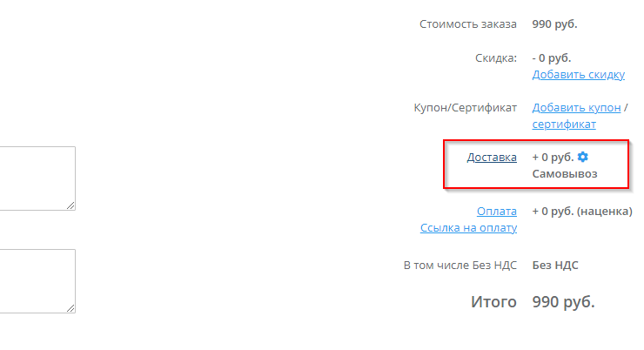Click the "+ 0 руб. (наценка)" payment surcharge text
644x350 pixels.
click(x=581, y=212)
